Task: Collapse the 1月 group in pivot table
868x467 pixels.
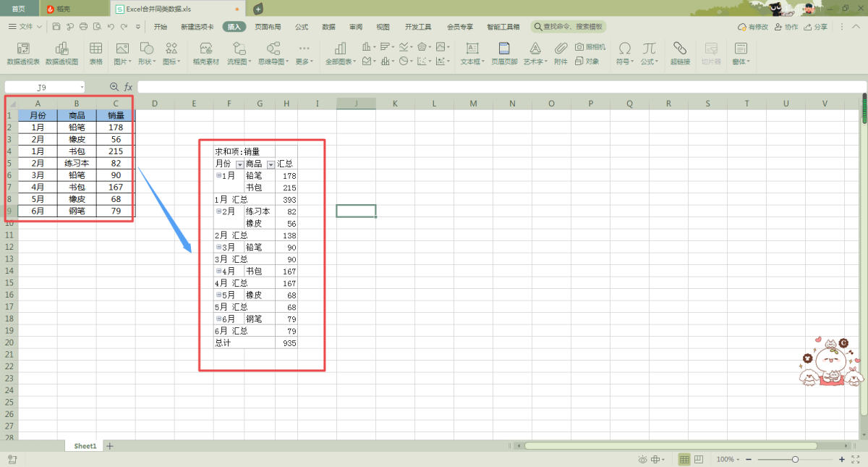Action: pyautogui.click(x=218, y=175)
